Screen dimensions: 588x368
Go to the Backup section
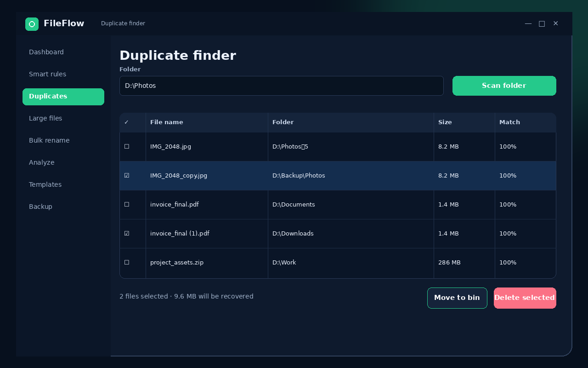pos(63,207)
